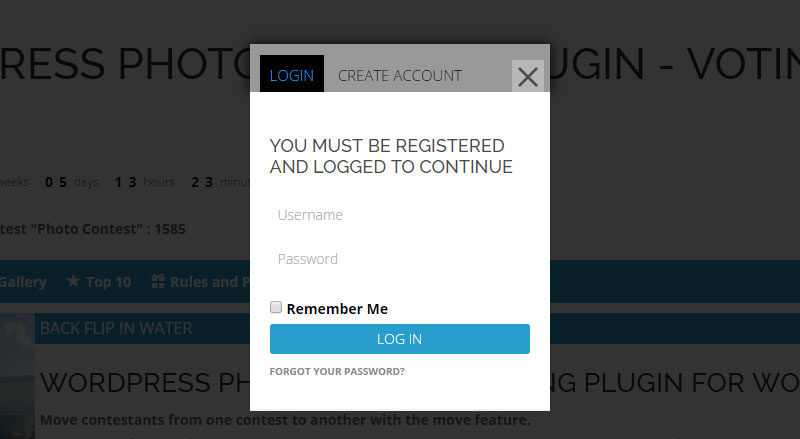This screenshot has height=439, width=800.
Task: Close the login popup with the X
Action: [528, 77]
